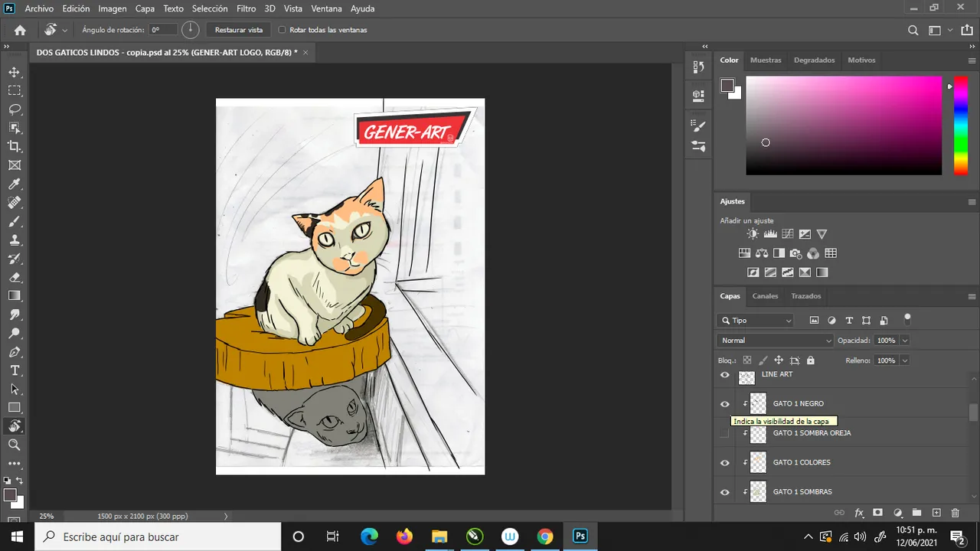Viewport: 980px width, 551px height.
Task: Open the Filtro menu
Action: pyautogui.click(x=247, y=8)
